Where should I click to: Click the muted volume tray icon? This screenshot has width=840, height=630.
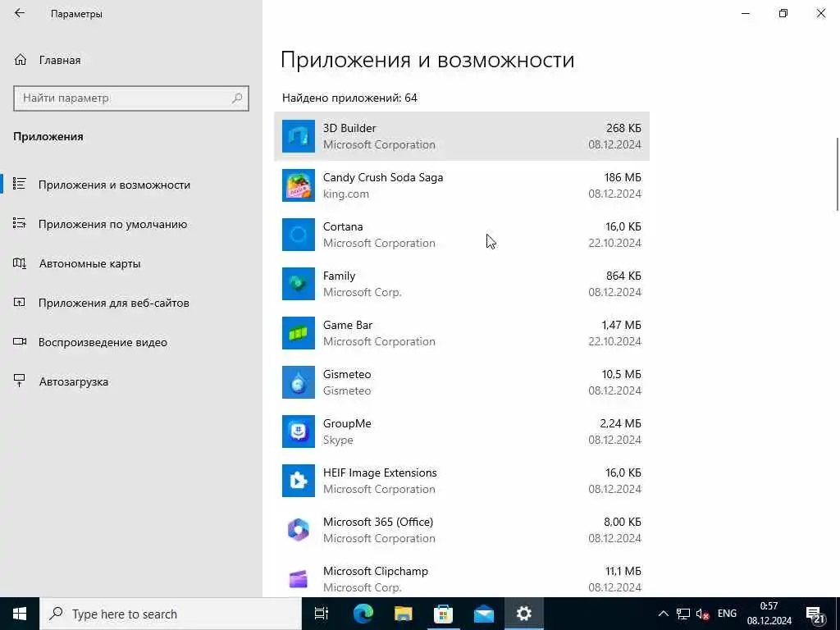(x=703, y=614)
